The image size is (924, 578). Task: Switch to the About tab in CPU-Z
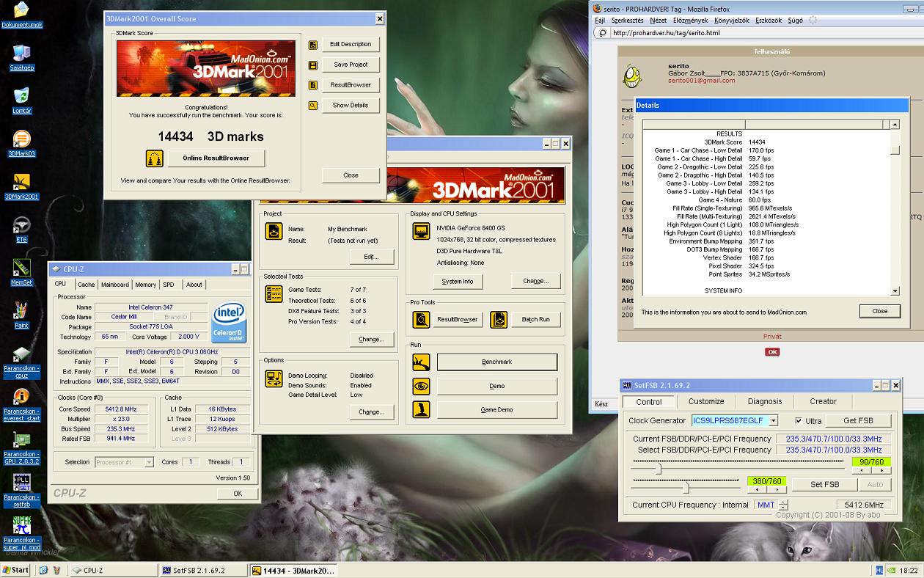pos(194,285)
